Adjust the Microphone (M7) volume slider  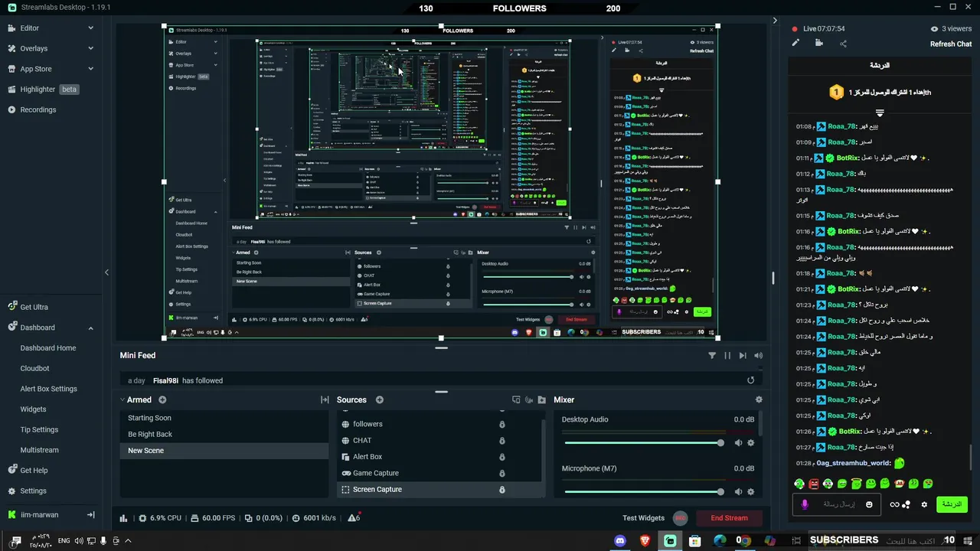[x=642, y=491]
